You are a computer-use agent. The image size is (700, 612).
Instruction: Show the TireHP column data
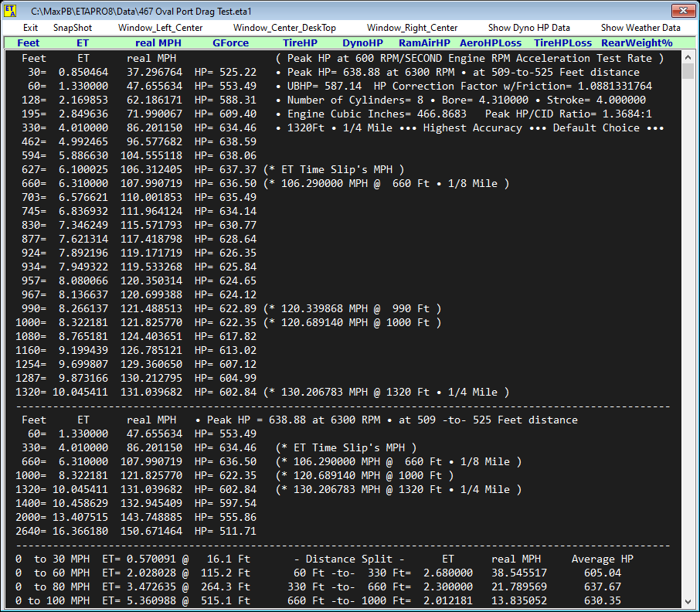pyautogui.click(x=300, y=43)
